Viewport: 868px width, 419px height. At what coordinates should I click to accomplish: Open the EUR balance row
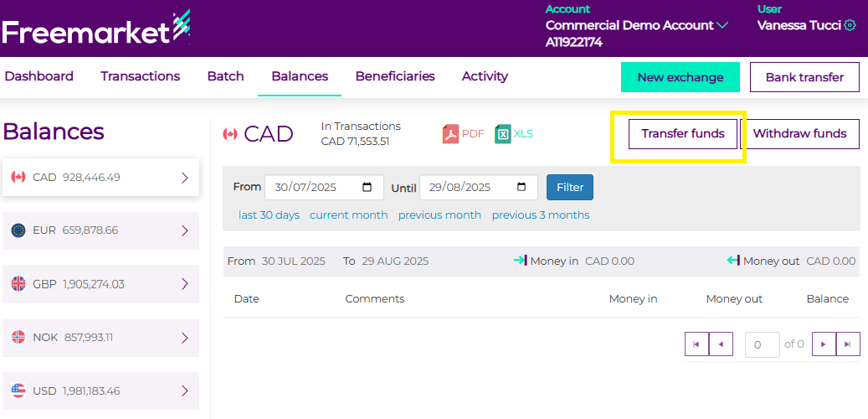[x=100, y=230]
